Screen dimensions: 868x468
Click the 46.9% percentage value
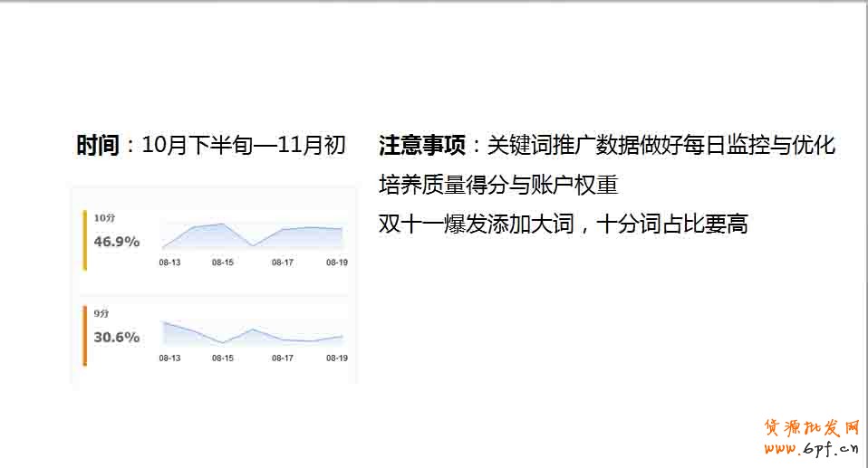(x=117, y=242)
